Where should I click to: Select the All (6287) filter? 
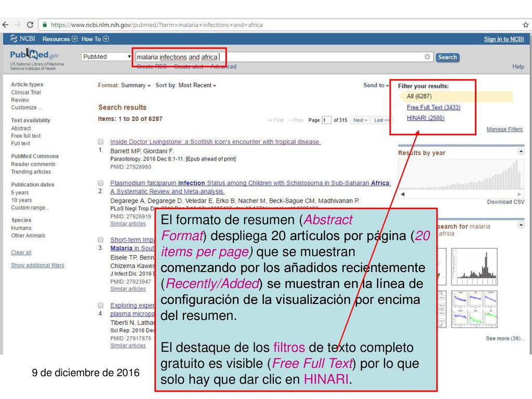[x=419, y=96]
